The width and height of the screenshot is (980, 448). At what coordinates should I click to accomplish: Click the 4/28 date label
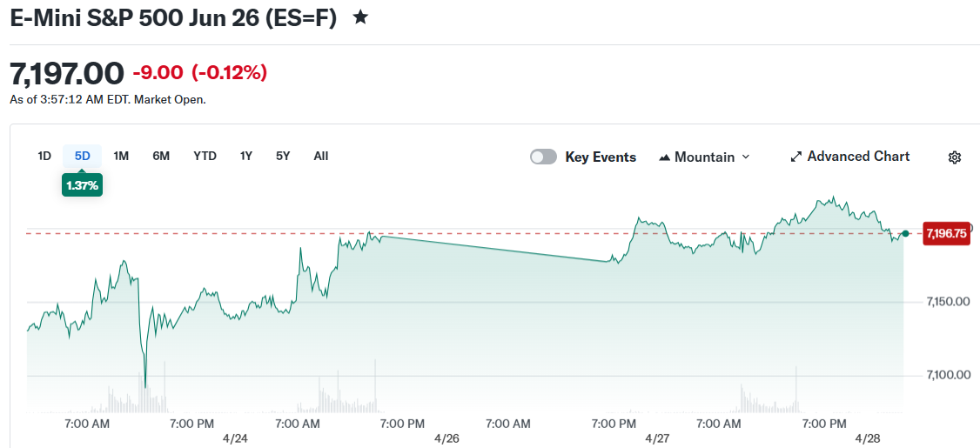pyautogui.click(x=869, y=438)
